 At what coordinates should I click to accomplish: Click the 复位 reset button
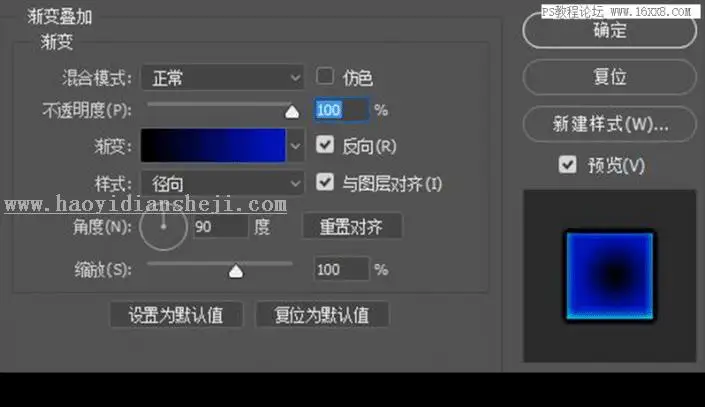pyautogui.click(x=610, y=77)
